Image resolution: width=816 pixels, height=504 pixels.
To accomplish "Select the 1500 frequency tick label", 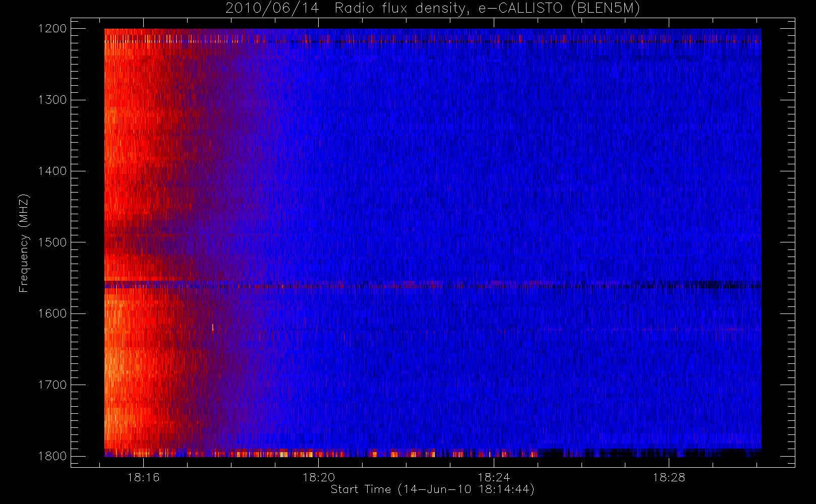I will point(52,242).
